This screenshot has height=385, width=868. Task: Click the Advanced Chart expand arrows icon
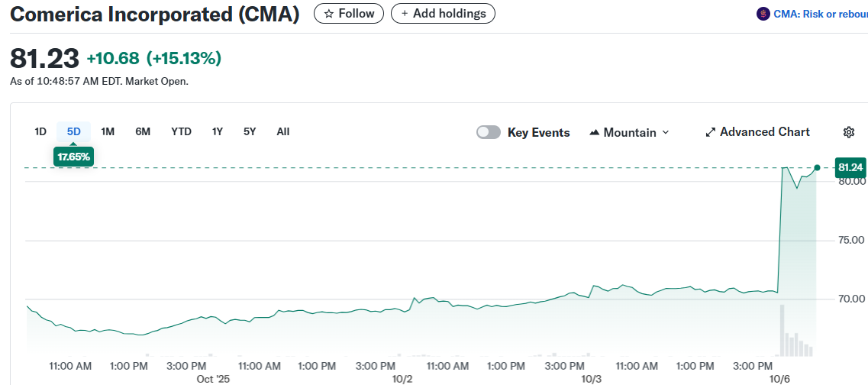click(710, 132)
